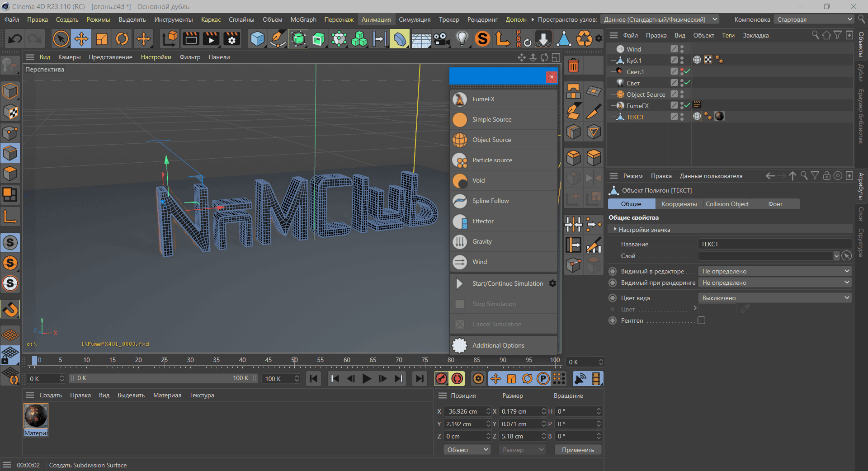Click timeline ruler at frame 50
This screenshot has height=471, width=868.
294,360
